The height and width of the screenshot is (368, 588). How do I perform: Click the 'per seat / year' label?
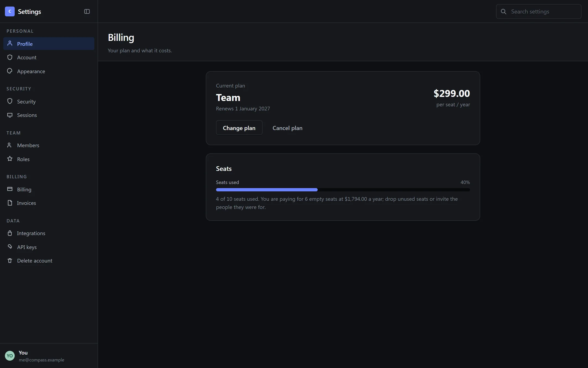(x=453, y=104)
